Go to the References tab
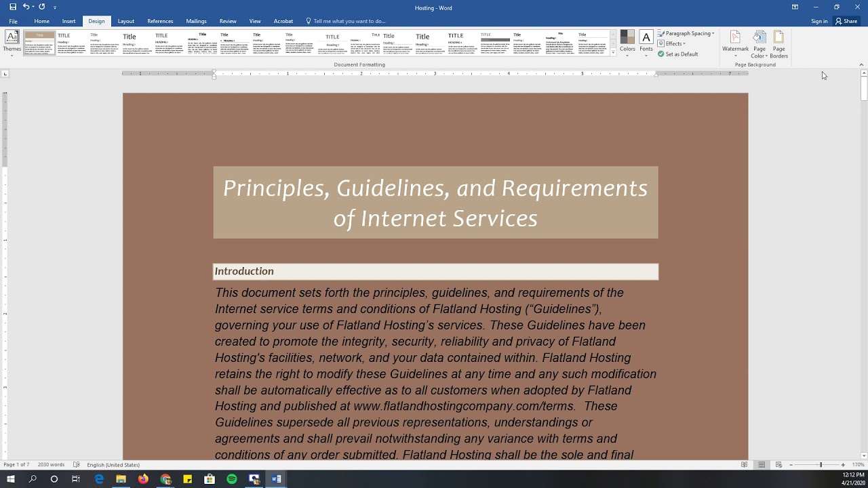This screenshot has height=488, width=868. coord(160,21)
